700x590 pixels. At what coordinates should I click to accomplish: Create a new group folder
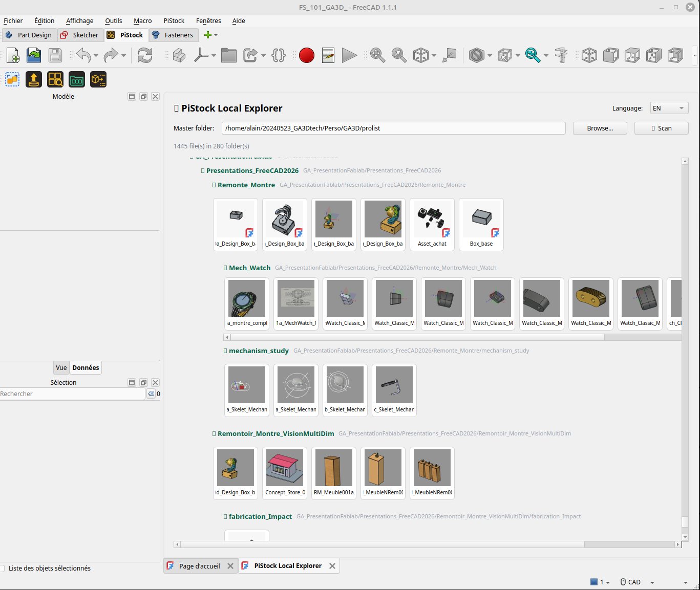229,55
